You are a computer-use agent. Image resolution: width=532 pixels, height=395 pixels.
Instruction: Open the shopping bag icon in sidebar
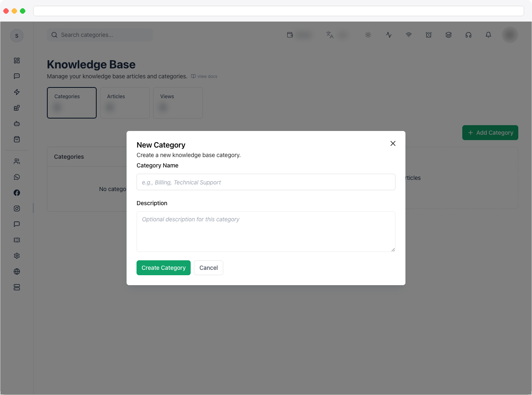(17, 139)
